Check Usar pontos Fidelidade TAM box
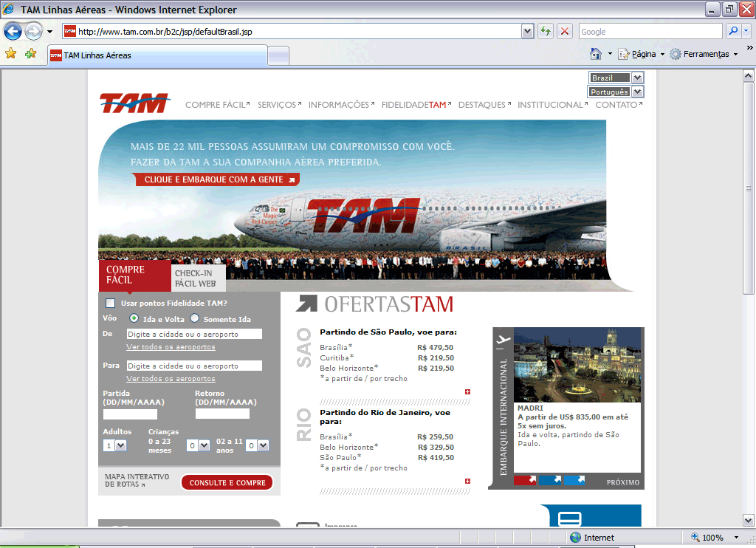This screenshot has width=756, height=548. (111, 303)
